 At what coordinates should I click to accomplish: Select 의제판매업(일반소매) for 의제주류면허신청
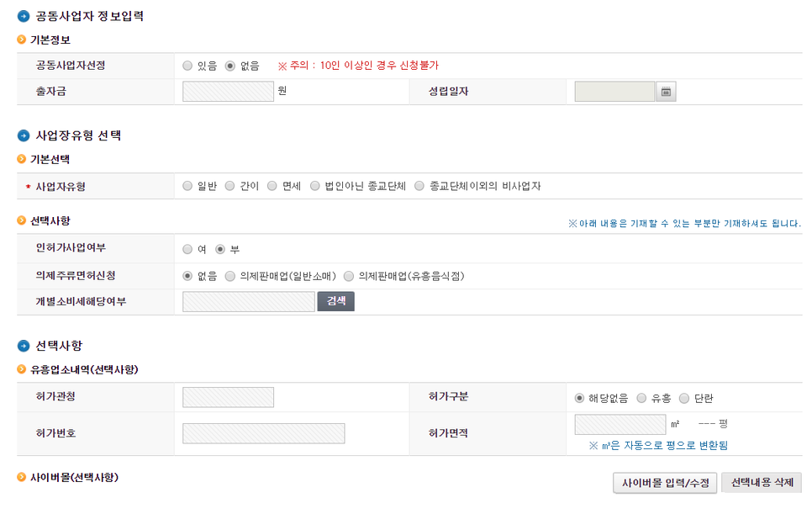coord(230,276)
